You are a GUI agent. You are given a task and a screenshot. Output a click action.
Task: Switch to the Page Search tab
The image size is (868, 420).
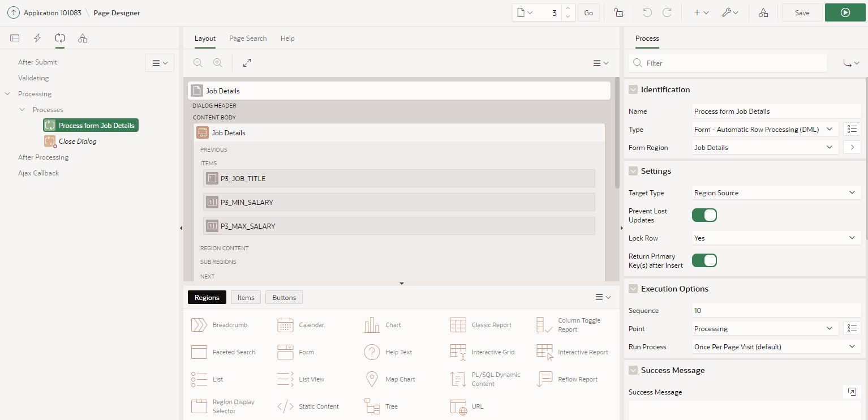248,38
